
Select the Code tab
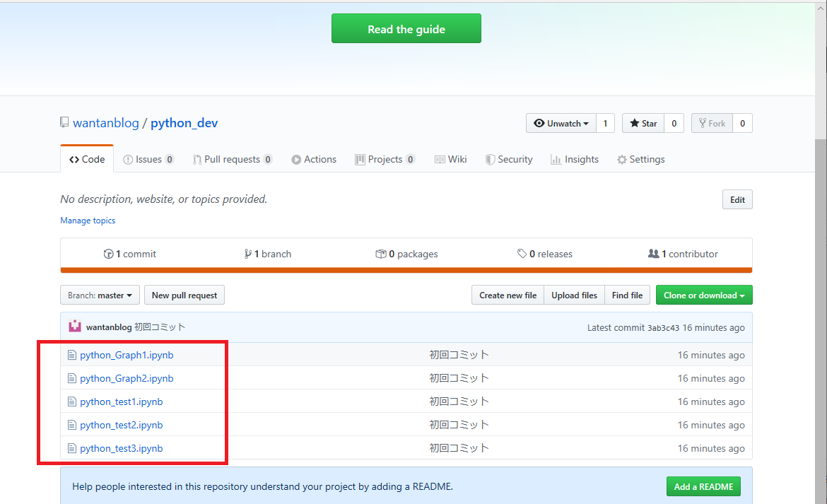87,159
